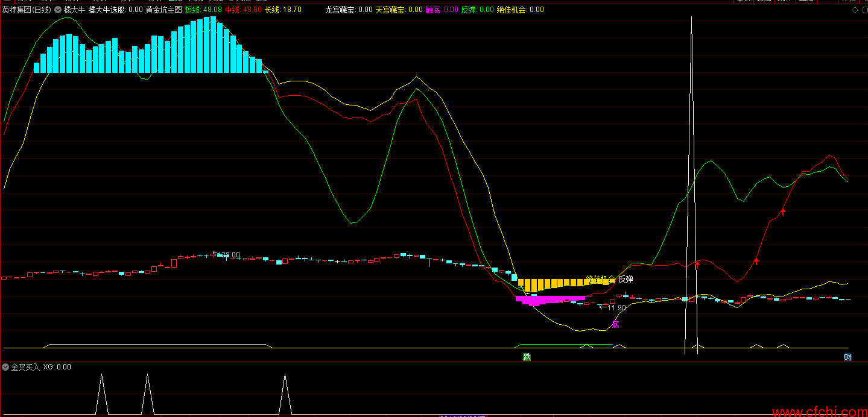The height and width of the screenshot is (417, 868).
Task: Click the yellow 绝佳机会 chart annotation
Action: pyautogui.click(x=600, y=279)
